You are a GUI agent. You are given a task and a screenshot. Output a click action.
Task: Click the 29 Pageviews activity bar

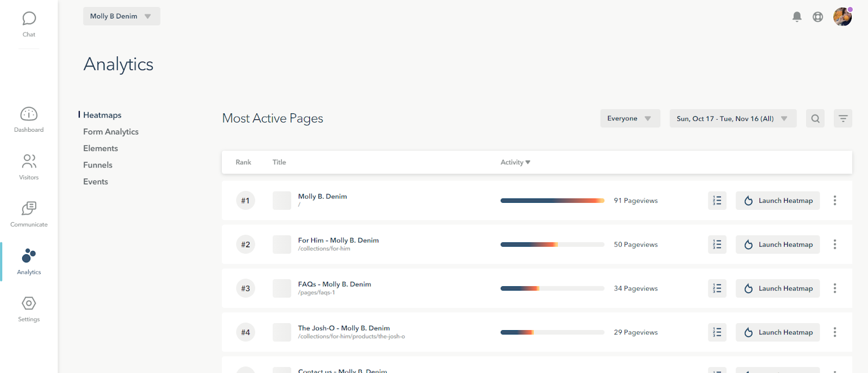(x=552, y=332)
